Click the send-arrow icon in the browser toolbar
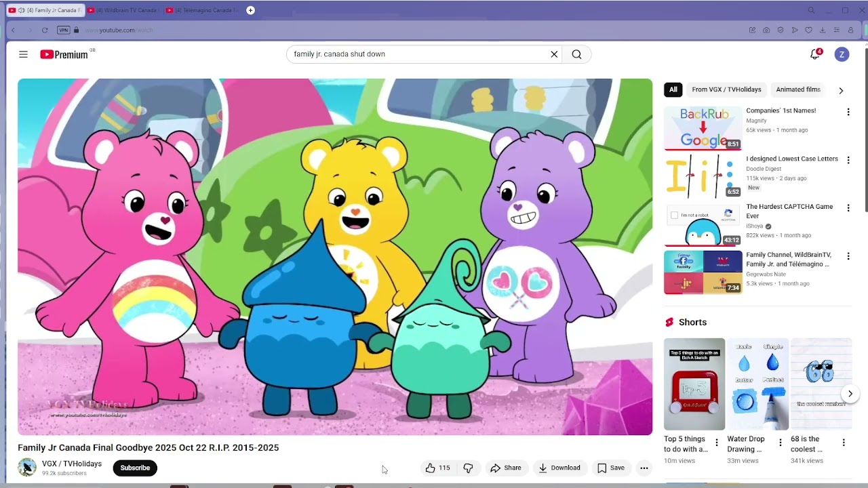Image resolution: width=868 pixels, height=488 pixels. (795, 30)
